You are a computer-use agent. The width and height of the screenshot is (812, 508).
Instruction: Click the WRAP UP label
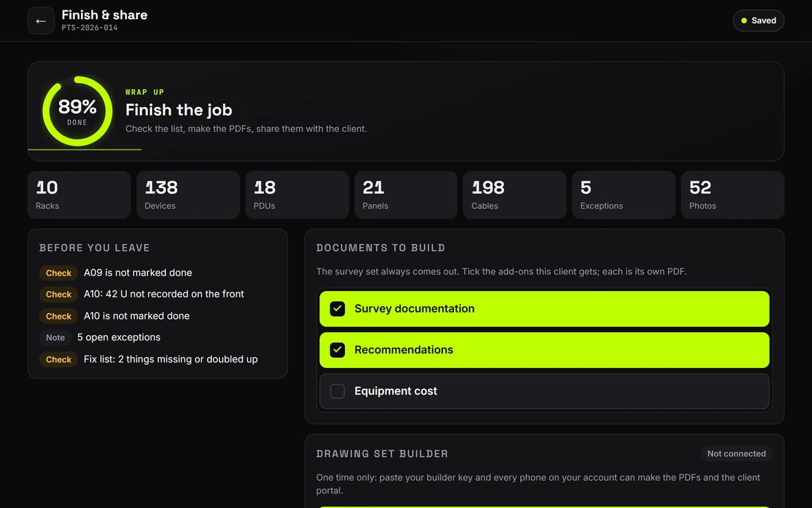pyautogui.click(x=145, y=92)
